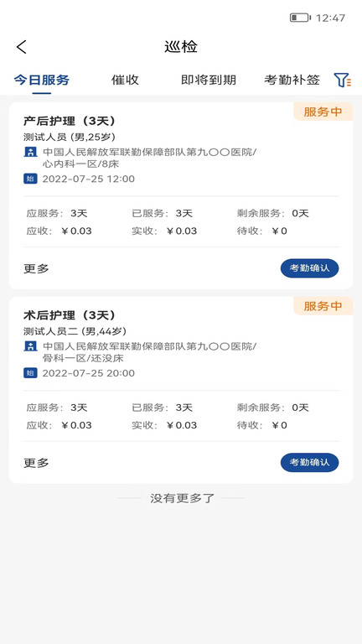Image resolution: width=362 pixels, height=644 pixels.
Task: Expand 更多 on 术后护理 card
Action: pos(36,463)
